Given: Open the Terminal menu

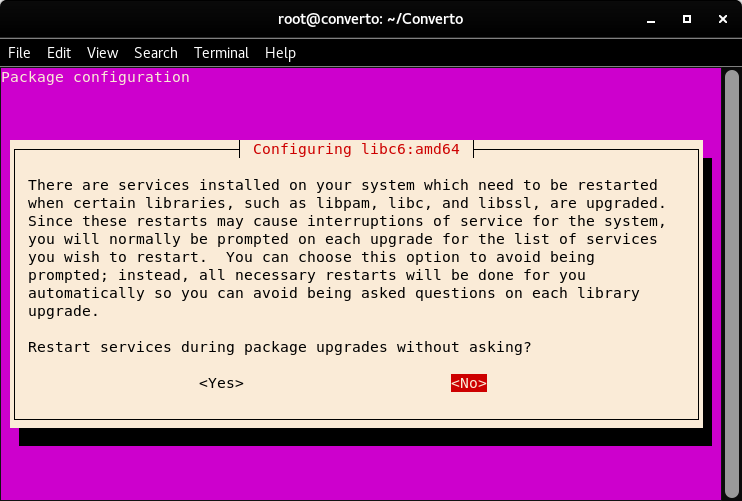Looking at the screenshot, I should 221,53.
